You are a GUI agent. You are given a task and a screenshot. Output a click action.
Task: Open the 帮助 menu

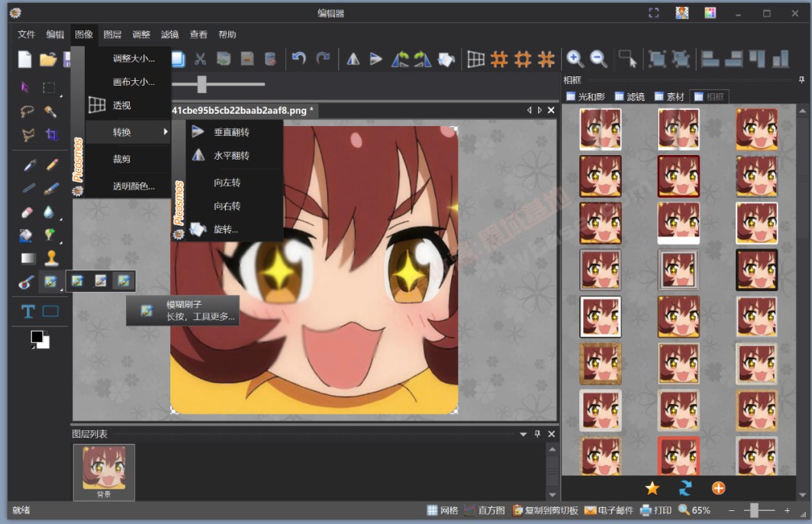(x=227, y=34)
